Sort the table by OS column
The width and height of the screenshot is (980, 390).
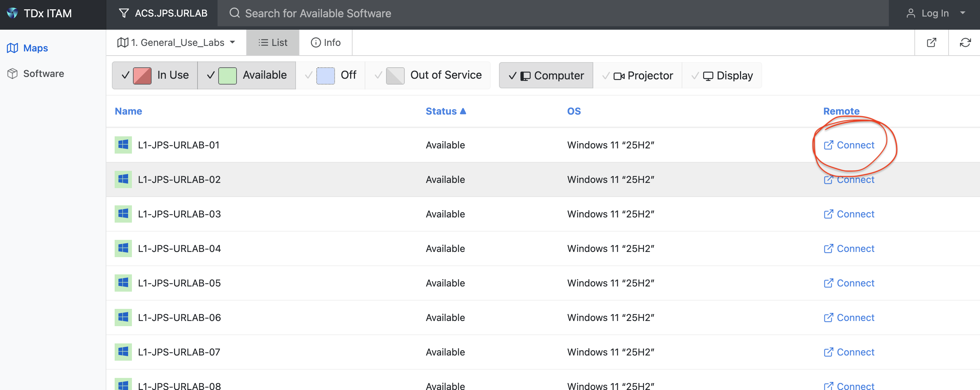point(574,111)
